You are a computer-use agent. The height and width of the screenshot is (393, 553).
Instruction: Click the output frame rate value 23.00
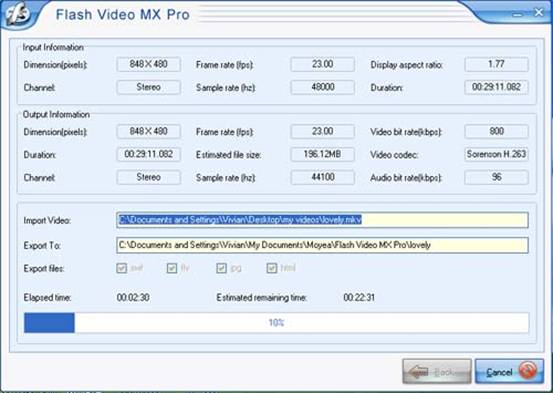pyautogui.click(x=323, y=132)
